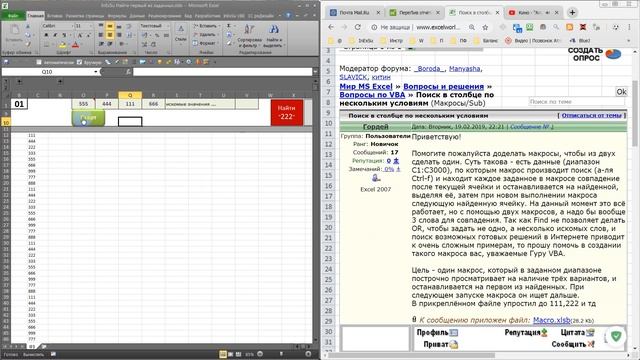Screen dimensions: 640x360
Task: Toggle the Автоматически checkbox
Action: [x=39, y=62]
